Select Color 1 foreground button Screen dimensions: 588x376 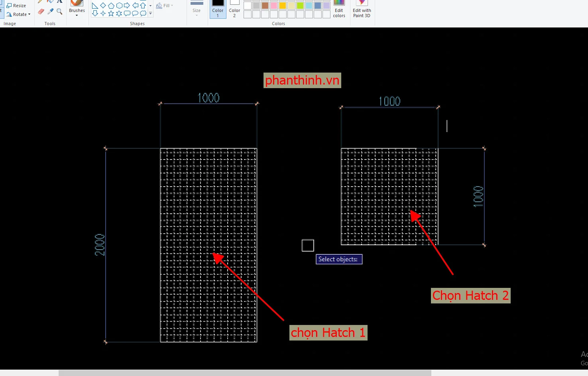click(218, 9)
